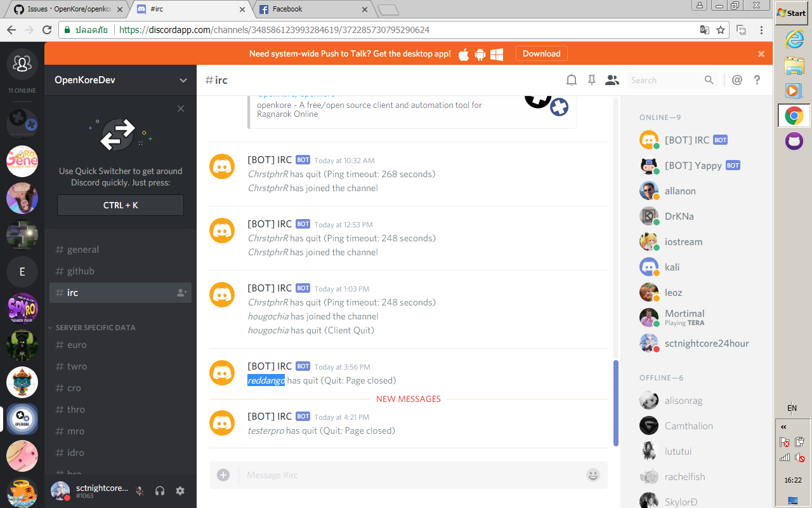The image size is (812, 508).
Task: Reload the page in Chrome
Action: coord(46,30)
